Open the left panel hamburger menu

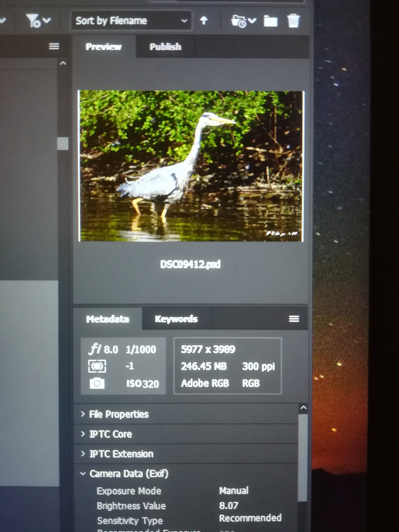(54, 46)
